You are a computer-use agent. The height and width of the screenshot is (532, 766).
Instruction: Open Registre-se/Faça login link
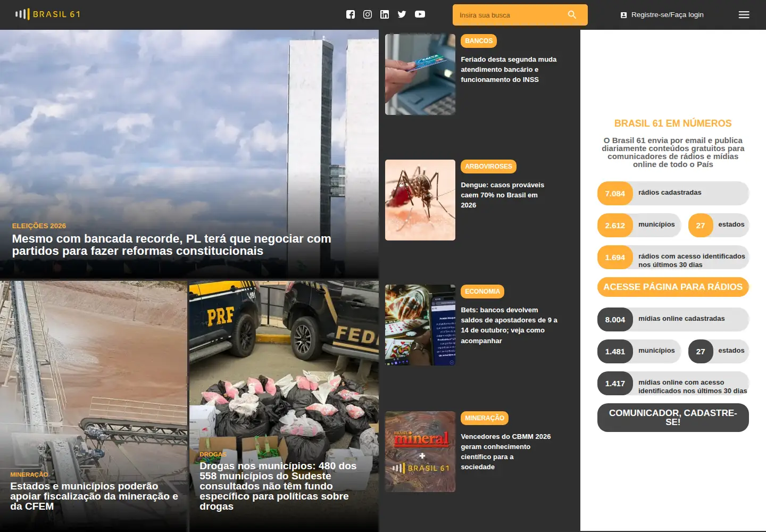667,15
